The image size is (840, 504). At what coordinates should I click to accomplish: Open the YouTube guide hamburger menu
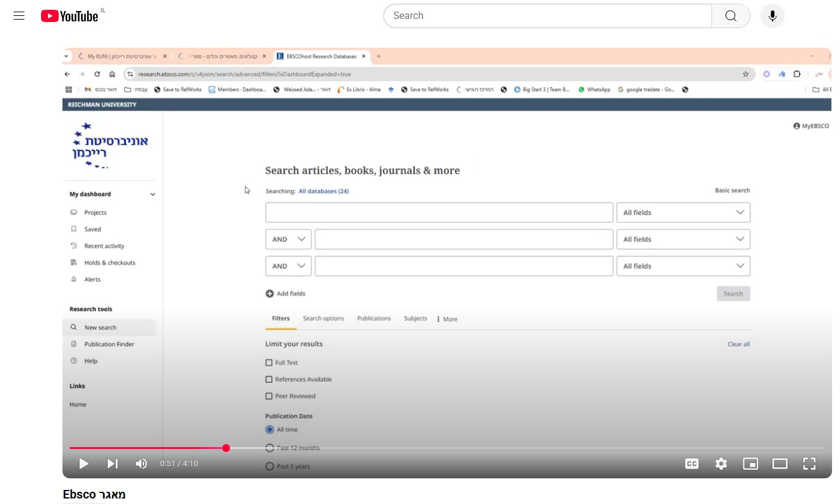[x=19, y=16]
